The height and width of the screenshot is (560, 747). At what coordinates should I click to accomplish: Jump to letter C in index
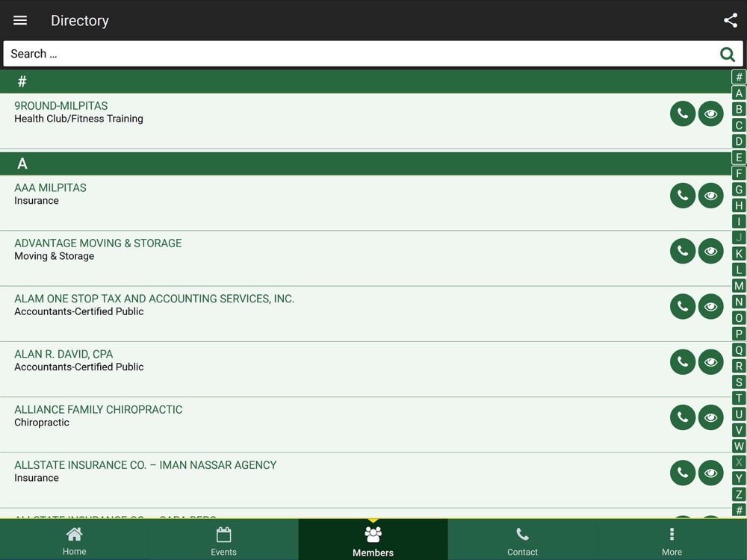pyautogui.click(x=739, y=125)
